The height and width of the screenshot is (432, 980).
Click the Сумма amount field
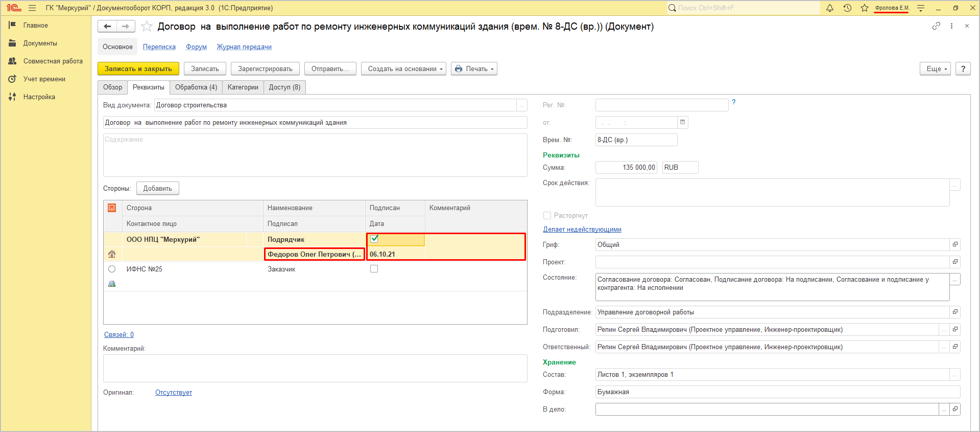(x=626, y=168)
